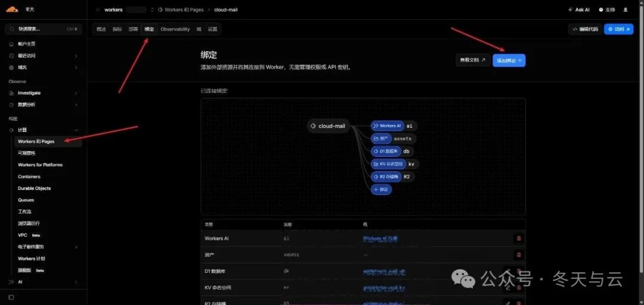Collapse the 计算 section chevron
The width and height of the screenshot is (644, 305).
pos(76,130)
